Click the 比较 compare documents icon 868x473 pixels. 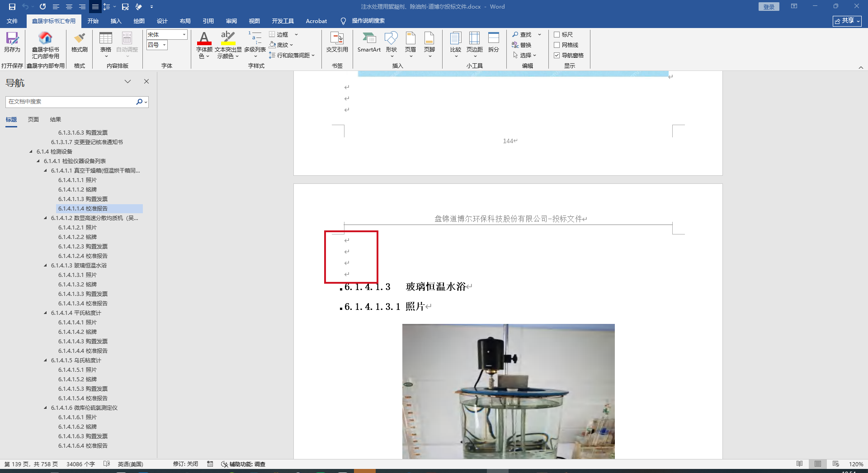pyautogui.click(x=456, y=44)
